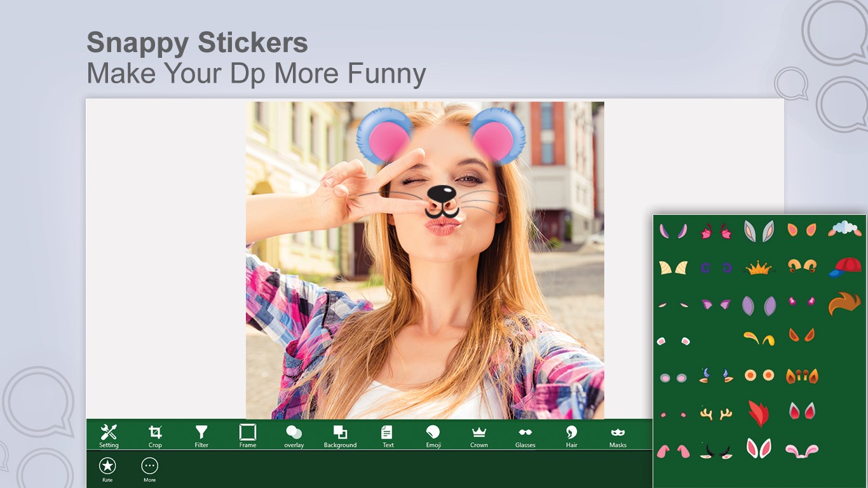Select the Background tool
The height and width of the screenshot is (488, 868).
point(340,436)
